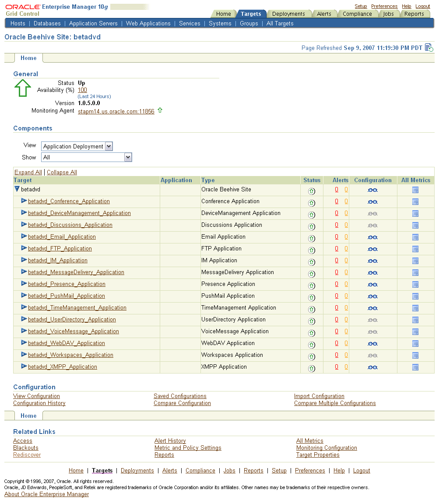The image size is (439, 504).
Task: Expand the betadvd_UserDirectory_Application node
Action: (x=24, y=319)
